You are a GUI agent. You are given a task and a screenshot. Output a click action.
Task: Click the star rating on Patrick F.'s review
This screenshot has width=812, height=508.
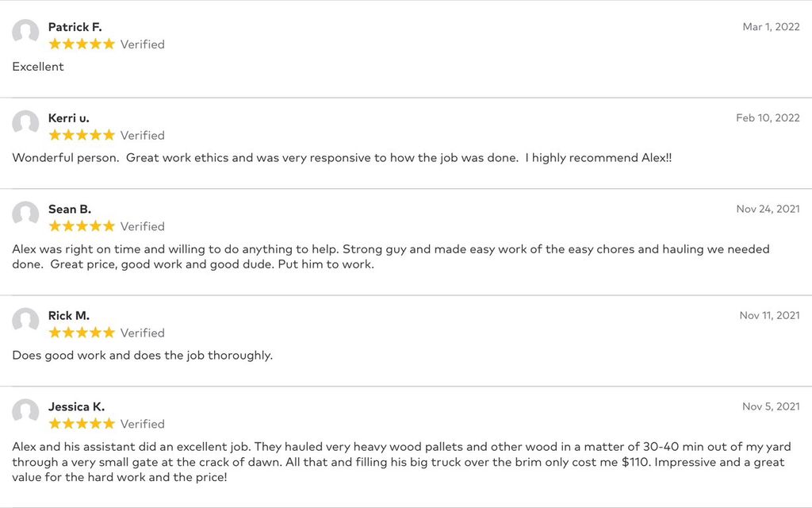pyautogui.click(x=82, y=44)
